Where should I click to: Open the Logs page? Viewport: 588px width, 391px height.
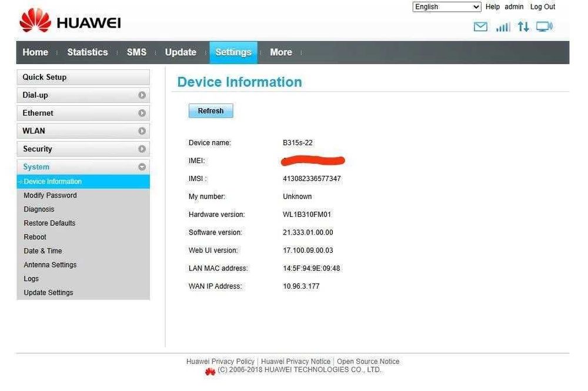coord(31,279)
